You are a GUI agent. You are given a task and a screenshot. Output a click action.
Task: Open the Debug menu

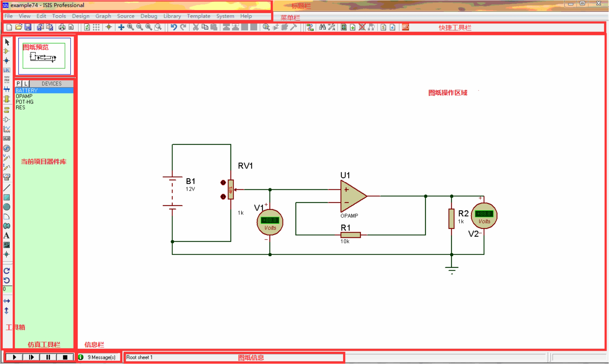click(149, 16)
